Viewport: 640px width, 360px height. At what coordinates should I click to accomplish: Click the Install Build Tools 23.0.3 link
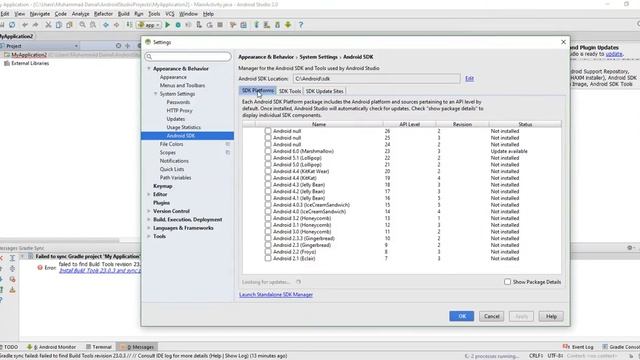click(100, 270)
